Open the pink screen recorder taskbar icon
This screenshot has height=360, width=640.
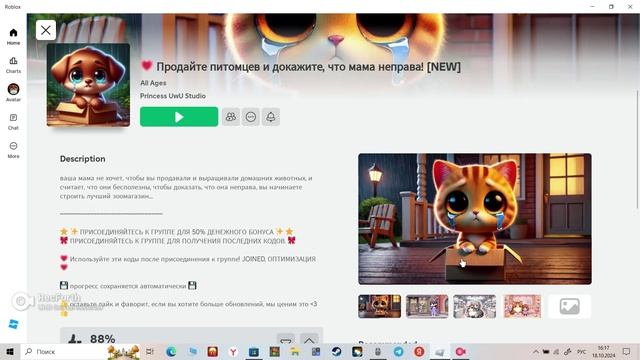(460, 351)
